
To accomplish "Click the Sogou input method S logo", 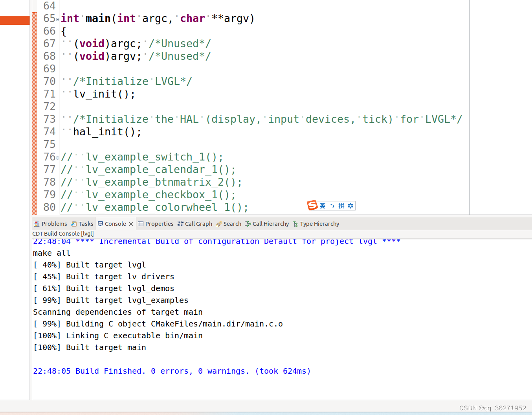I will pyautogui.click(x=312, y=206).
